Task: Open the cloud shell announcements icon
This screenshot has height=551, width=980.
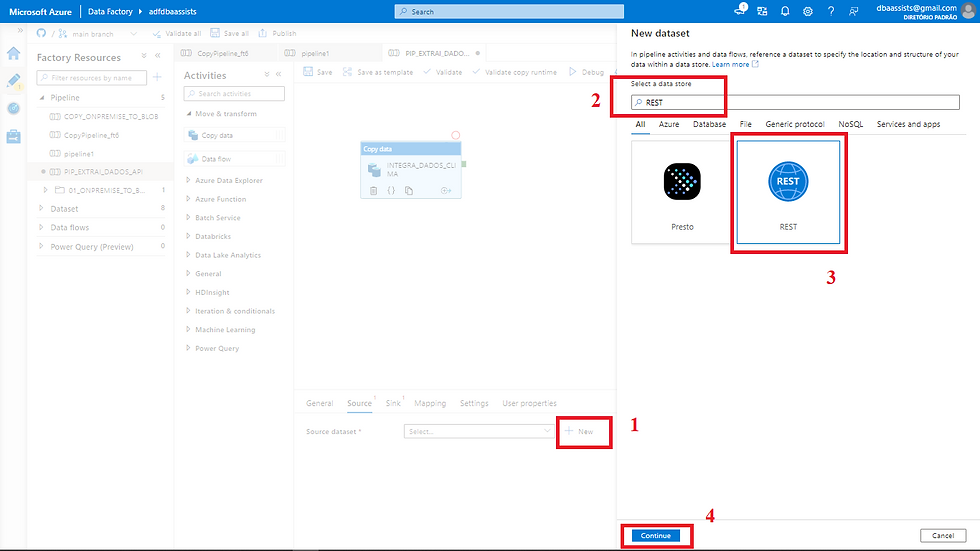Action: 740,10
